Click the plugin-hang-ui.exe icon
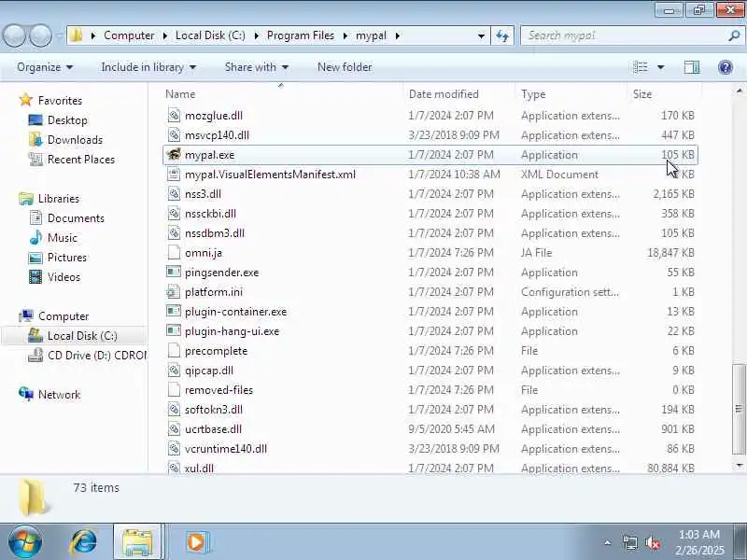This screenshot has height=560, width=747. tap(174, 331)
